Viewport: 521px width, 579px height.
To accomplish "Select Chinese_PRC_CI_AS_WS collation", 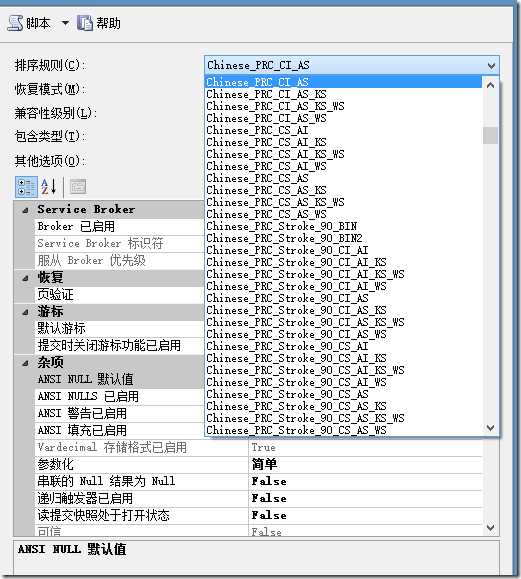I will tap(343, 118).
